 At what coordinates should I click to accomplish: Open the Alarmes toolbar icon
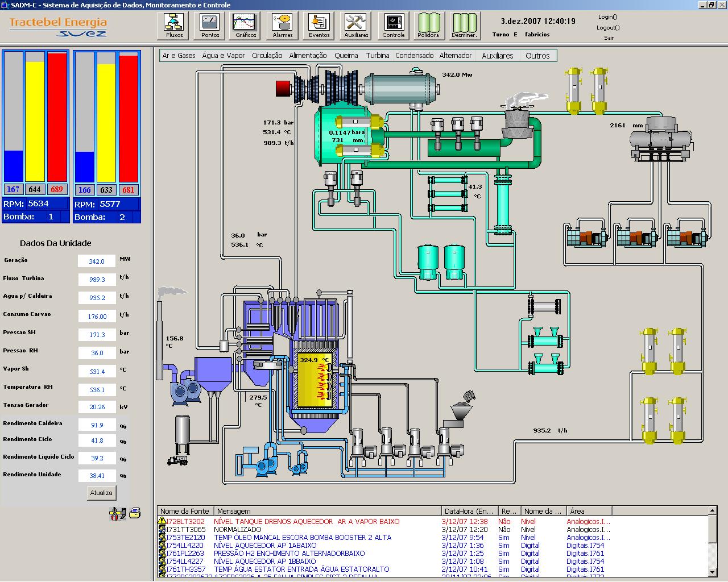(282, 26)
